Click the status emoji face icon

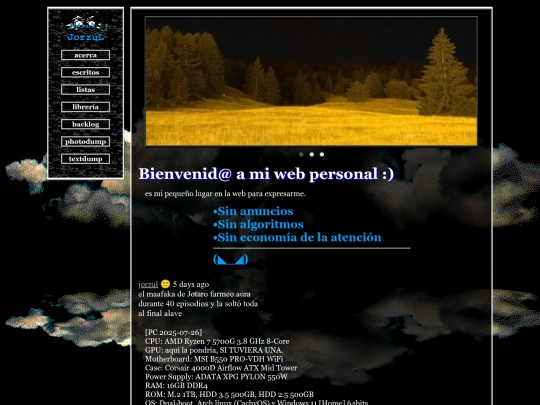pyautogui.click(x=165, y=284)
